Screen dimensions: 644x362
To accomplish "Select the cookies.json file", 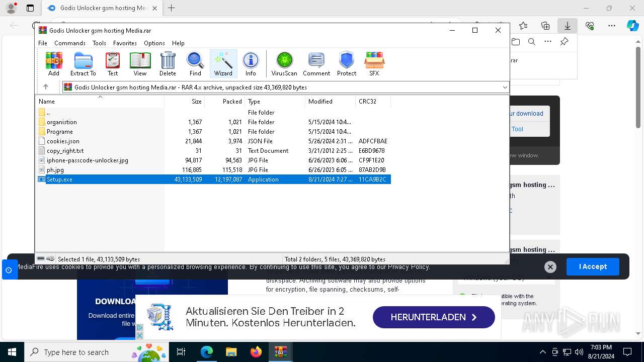I will click(213, 141).
